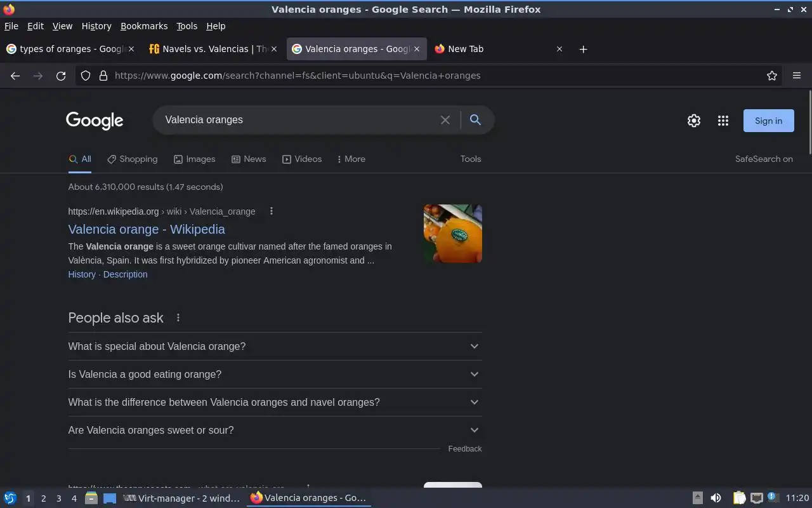Expand 'Are Valencia oranges sweet or sour?'

pos(275,430)
